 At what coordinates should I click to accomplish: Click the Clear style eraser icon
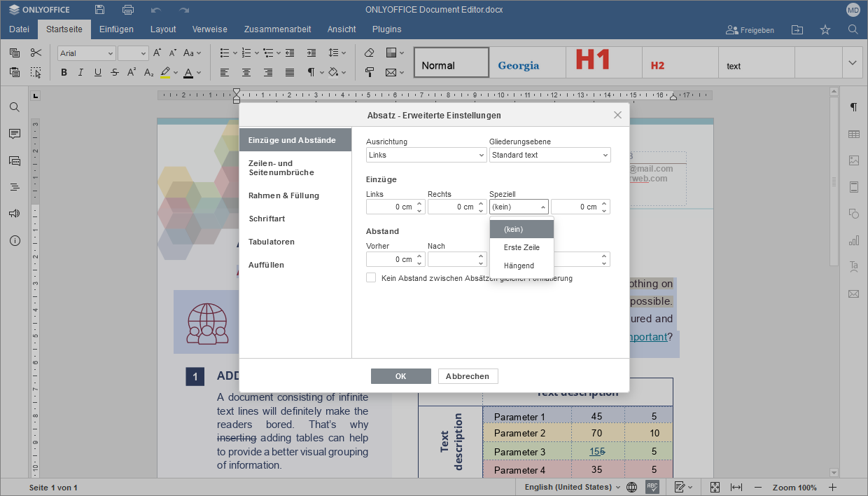click(370, 53)
